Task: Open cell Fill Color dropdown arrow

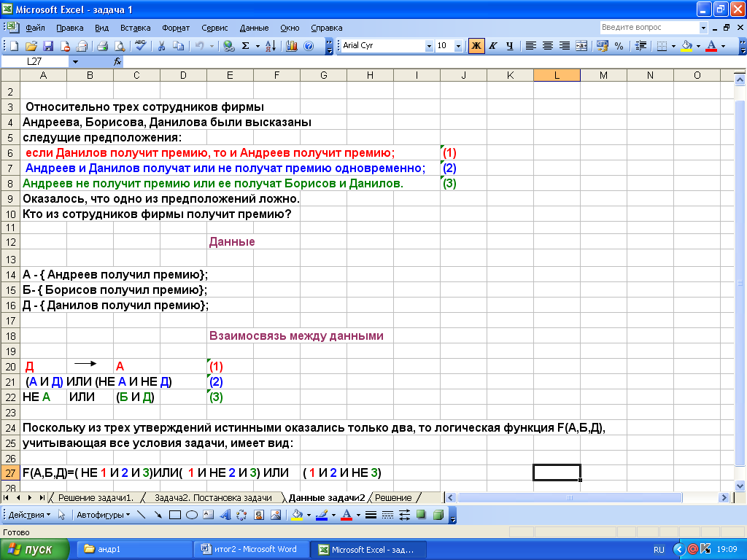Action: 698,46
